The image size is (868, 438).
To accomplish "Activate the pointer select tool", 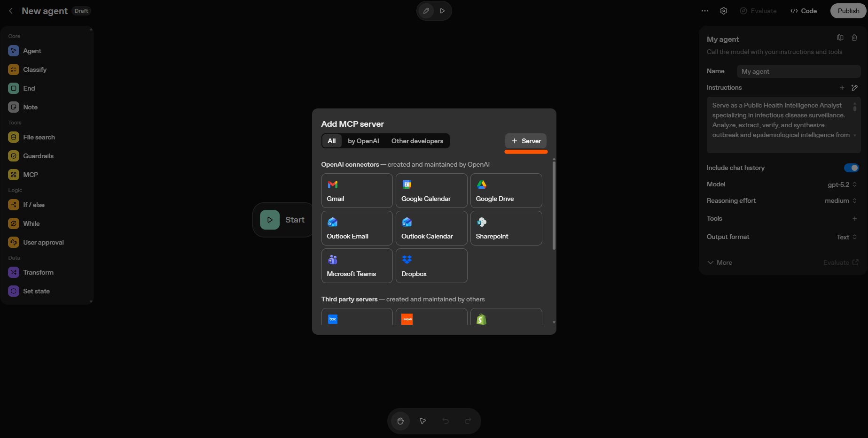I will pyautogui.click(x=423, y=421).
